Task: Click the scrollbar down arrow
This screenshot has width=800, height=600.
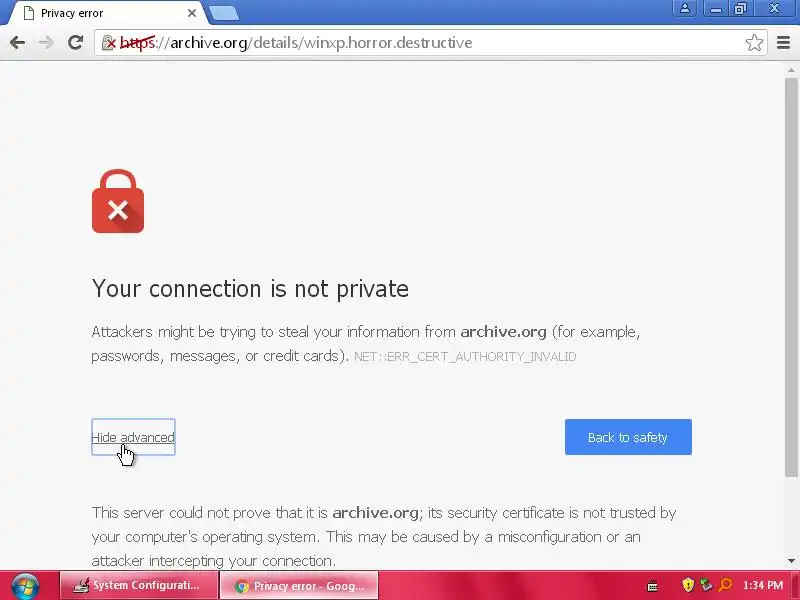Action: 791,561
